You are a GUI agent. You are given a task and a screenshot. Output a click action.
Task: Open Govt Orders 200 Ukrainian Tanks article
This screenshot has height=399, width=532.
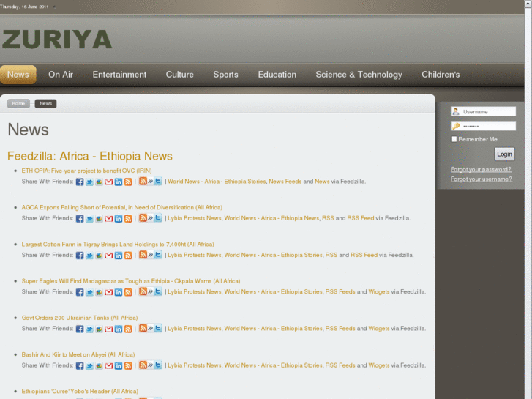pos(79,318)
